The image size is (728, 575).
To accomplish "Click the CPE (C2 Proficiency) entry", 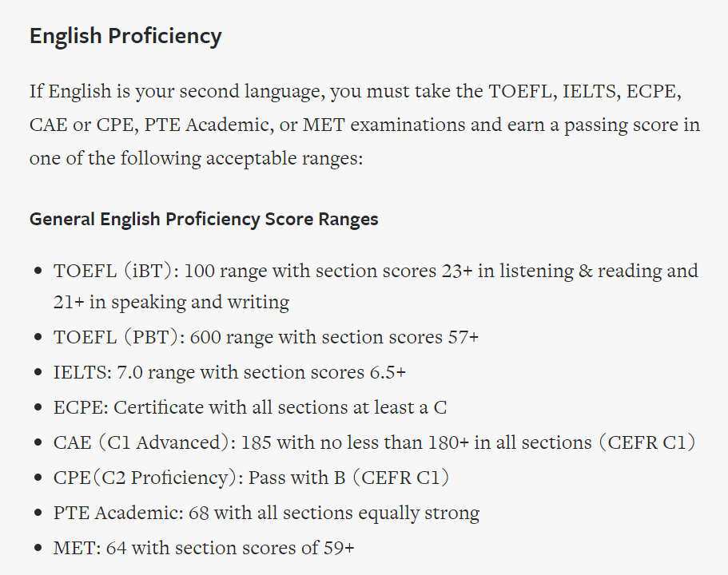I will click(251, 478).
